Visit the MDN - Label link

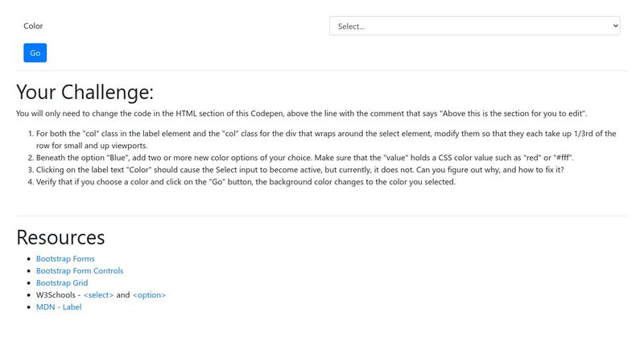point(59,307)
